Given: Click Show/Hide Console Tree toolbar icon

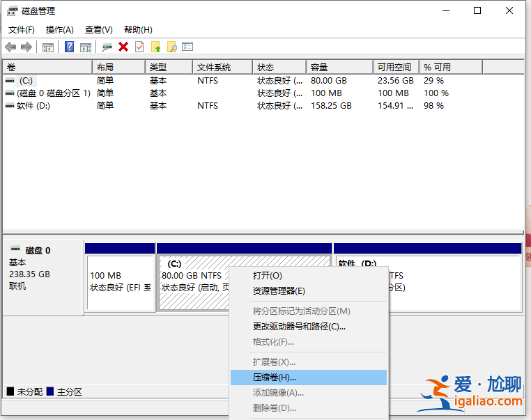Looking at the screenshot, I should pyautogui.click(x=48, y=47).
